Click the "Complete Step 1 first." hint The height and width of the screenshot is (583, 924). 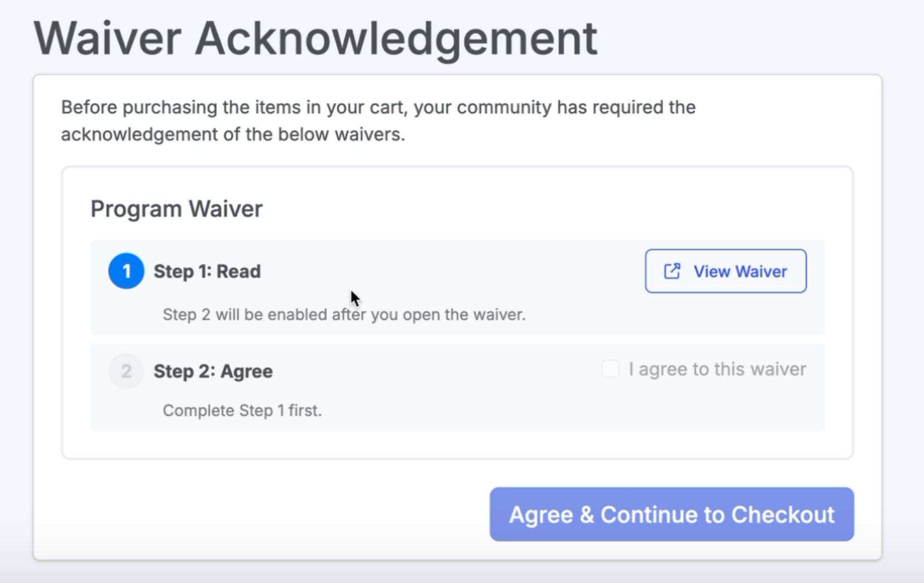[242, 411]
